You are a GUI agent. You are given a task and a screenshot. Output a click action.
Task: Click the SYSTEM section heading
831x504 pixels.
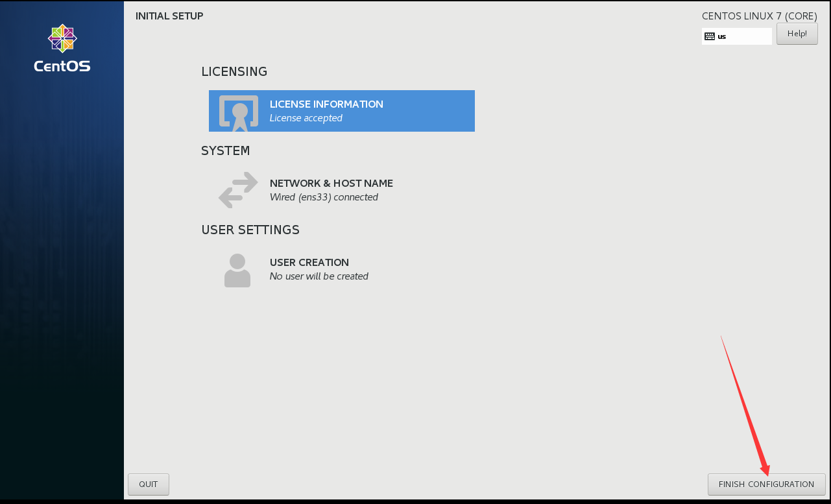(225, 150)
